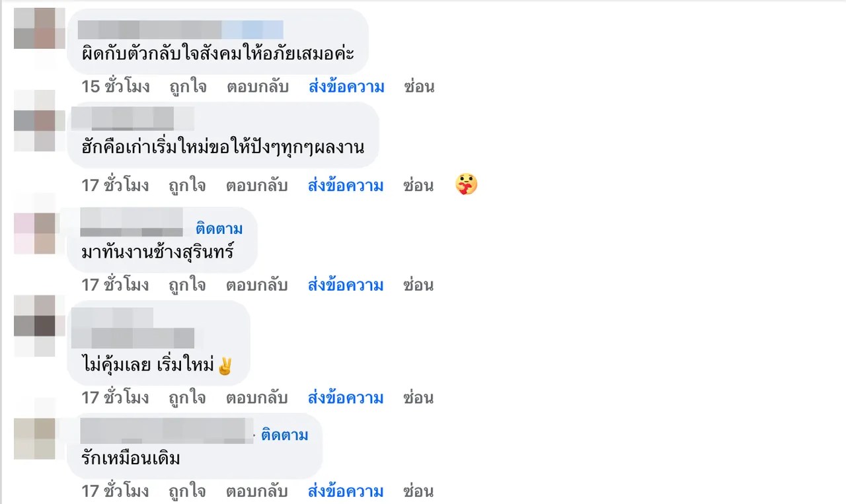Like the comment "รักเหมือนเดิม"
This screenshot has width=846, height=504.
187,491
